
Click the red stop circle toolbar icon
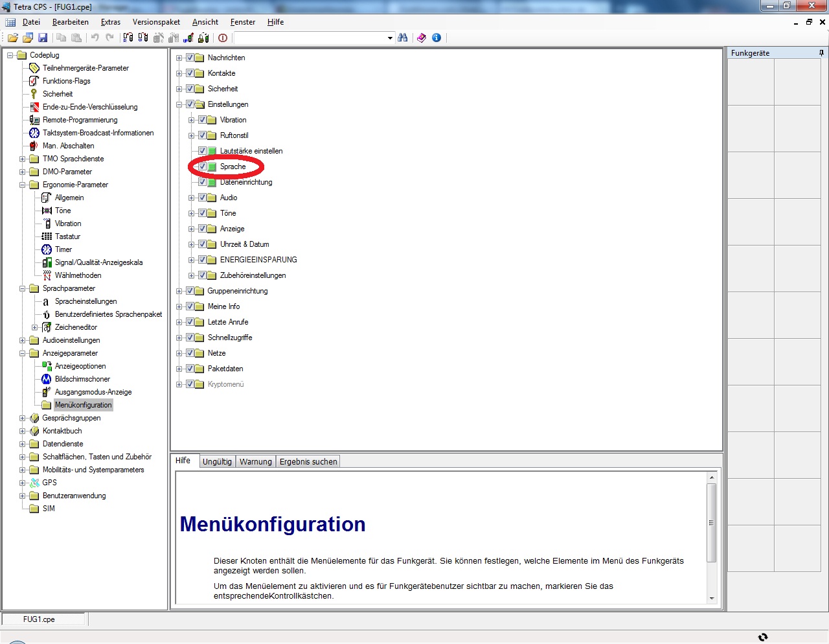click(x=223, y=38)
